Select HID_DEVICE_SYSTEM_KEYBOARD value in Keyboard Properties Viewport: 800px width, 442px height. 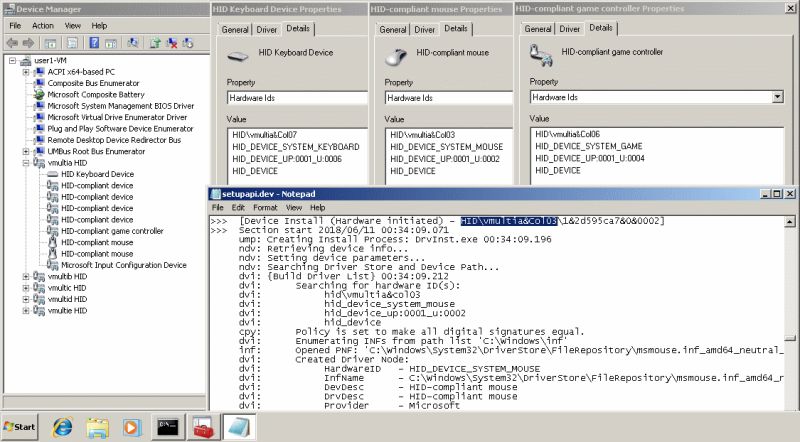coord(296,147)
